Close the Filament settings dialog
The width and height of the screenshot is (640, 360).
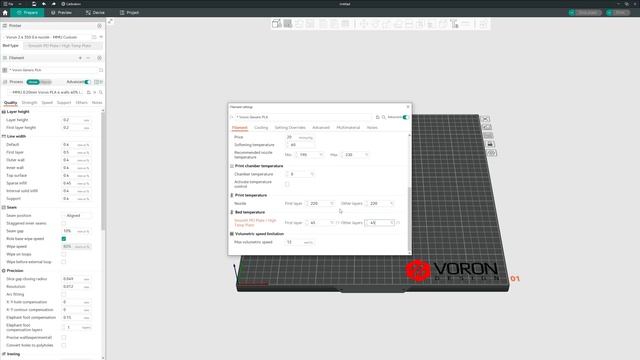(x=408, y=107)
